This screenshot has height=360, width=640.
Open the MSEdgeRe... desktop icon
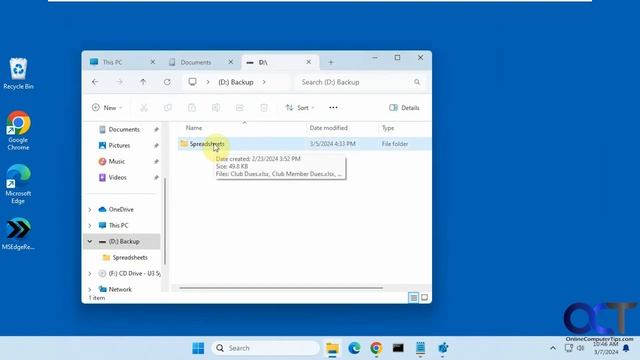(x=18, y=233)
